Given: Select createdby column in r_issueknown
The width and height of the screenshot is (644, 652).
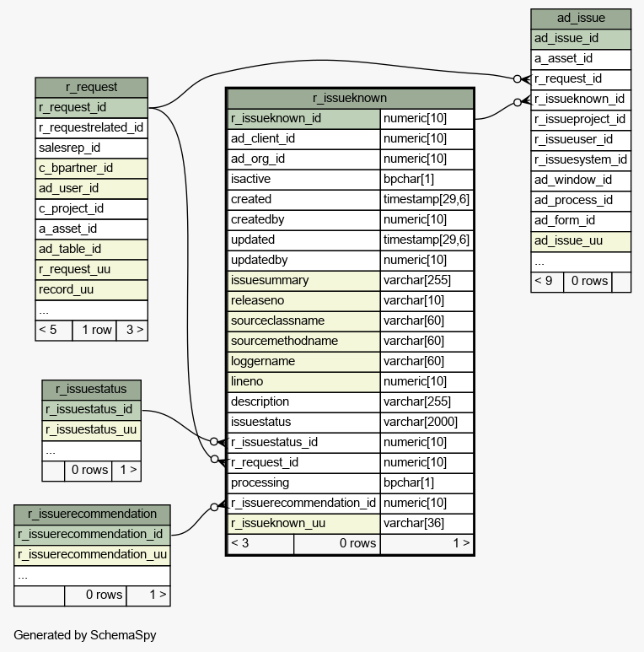Looking at the screenshot, I should [x=303, y=220].
